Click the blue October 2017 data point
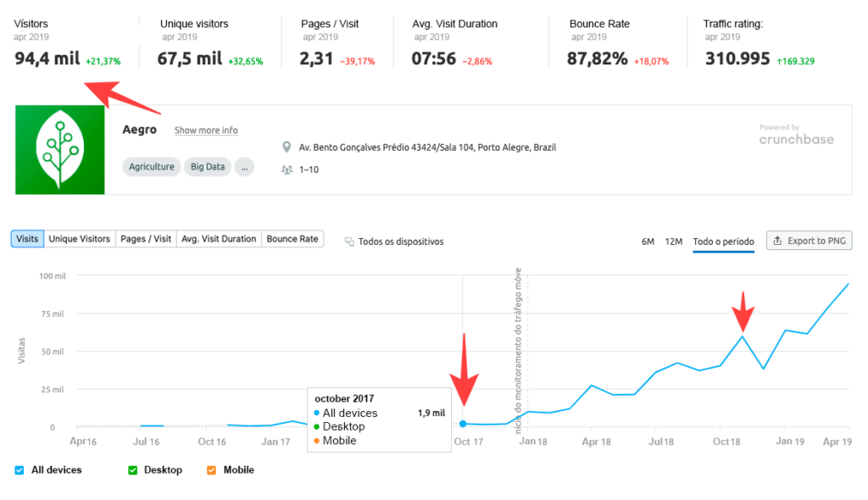This screenshot has width=868, height=500. [463, 424]
